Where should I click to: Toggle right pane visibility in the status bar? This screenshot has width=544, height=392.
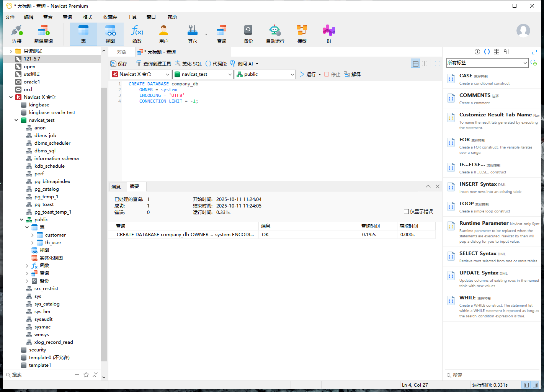(x=535, y=385)
